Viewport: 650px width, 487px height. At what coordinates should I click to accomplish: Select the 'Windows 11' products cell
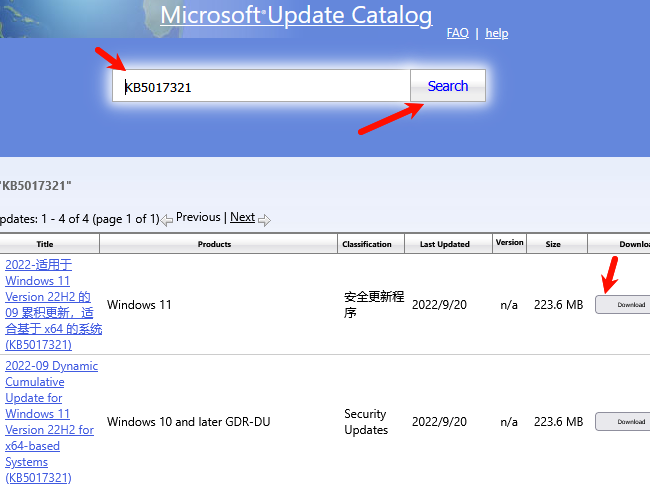[139, 305]
